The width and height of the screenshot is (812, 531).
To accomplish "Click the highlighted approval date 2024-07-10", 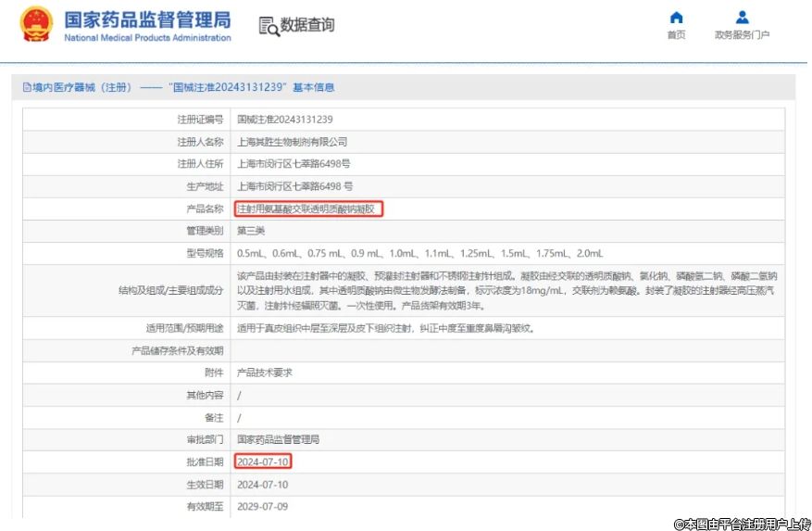I will coord(263,461).
